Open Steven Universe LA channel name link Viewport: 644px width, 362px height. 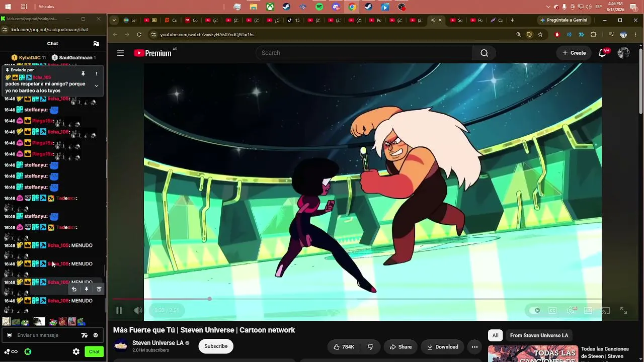coord(158,343)
